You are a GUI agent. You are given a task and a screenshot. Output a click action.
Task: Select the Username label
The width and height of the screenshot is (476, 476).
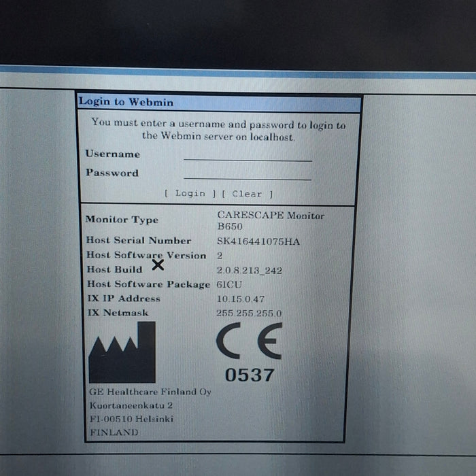pyautogui.click(x=112, y=154)
